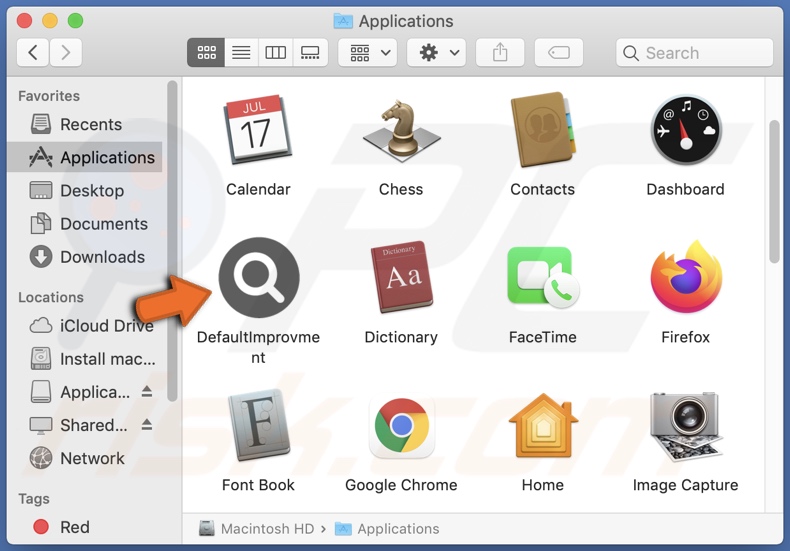790x551 pixels.
Task: Select the Google Chrome app icon
Action: [401, 428]
